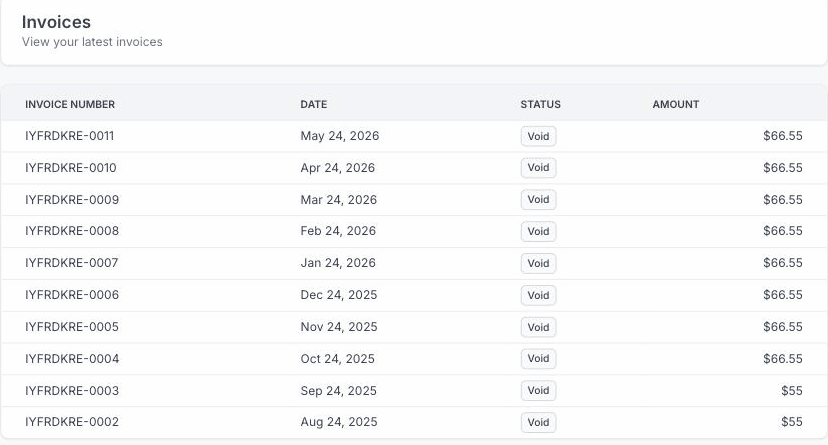The image size is (828, 445).
Task: Click the $55 amount for IYFRDKRE-0003
Action: coord(792,391)
